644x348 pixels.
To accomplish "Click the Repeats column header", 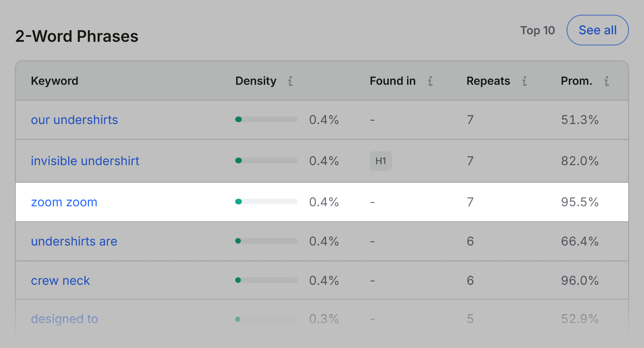I will 488,81.
